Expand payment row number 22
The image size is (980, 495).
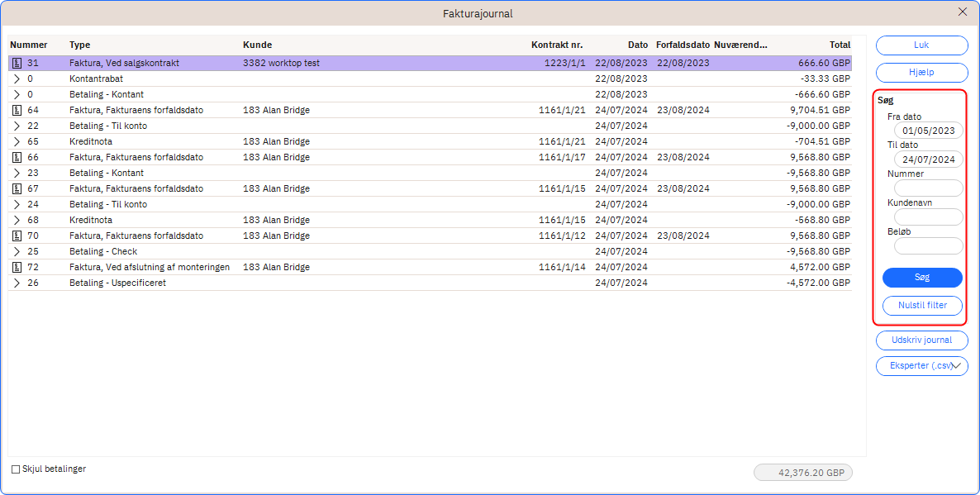17,126
